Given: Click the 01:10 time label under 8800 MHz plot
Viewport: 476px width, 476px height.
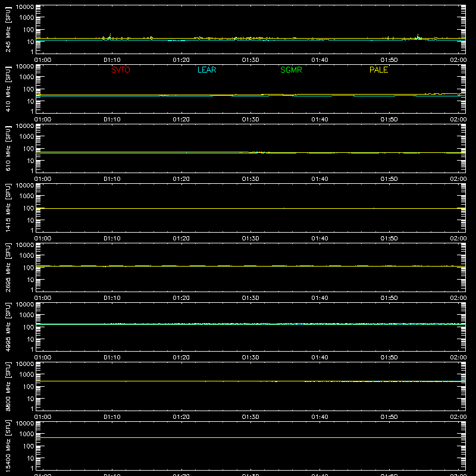Looking at the screenshot, I should click(x=112, y=417).
